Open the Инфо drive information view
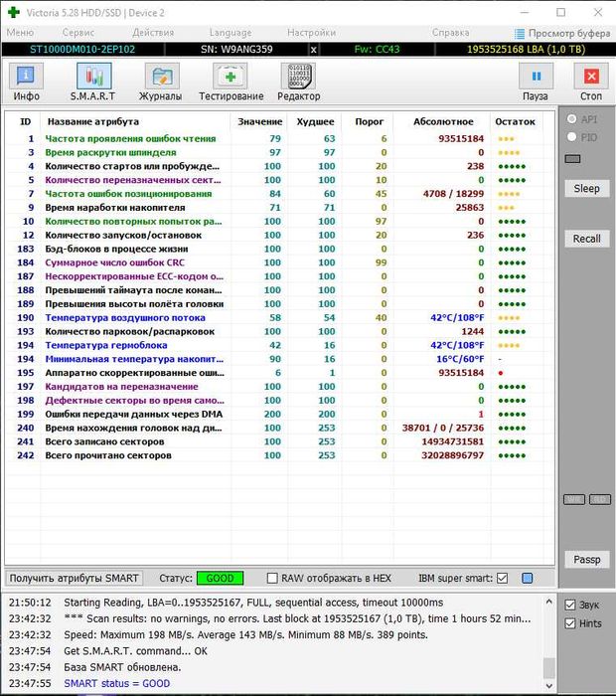 [x=26, y=83]
